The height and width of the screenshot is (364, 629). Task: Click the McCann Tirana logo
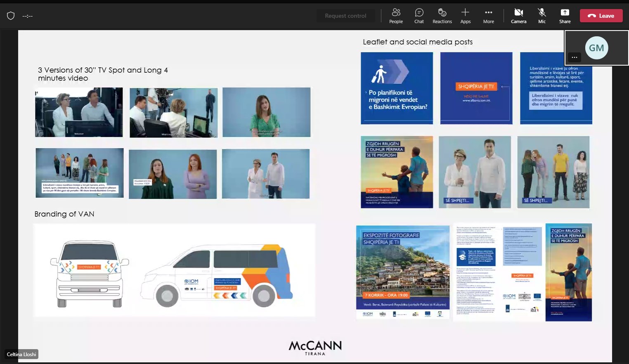tap(315, 347)
